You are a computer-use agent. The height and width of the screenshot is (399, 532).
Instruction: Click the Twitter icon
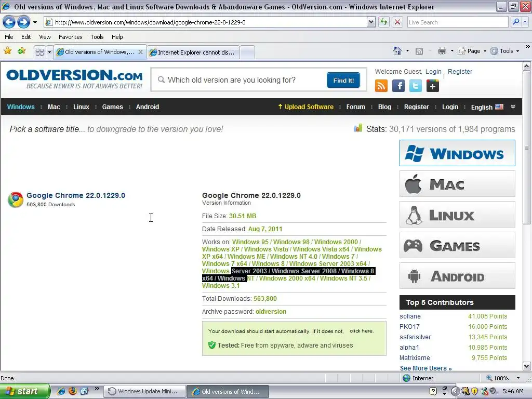click(416, 86)
